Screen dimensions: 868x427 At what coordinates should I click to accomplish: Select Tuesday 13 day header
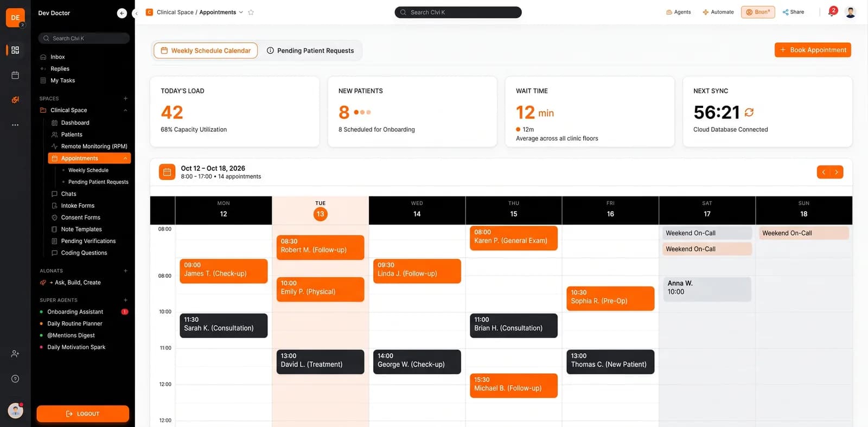click(x=320, y=210)
